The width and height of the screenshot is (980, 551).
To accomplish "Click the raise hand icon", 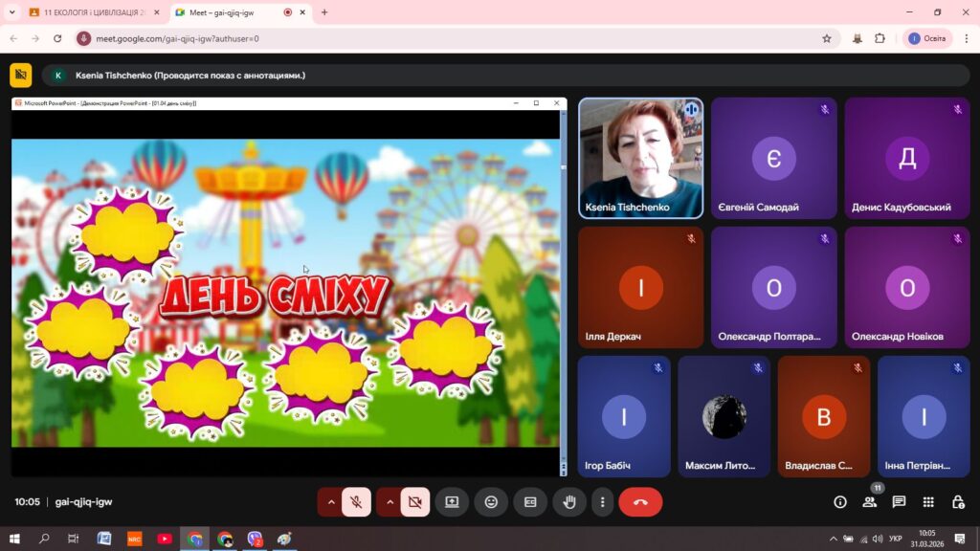I will pyautogui.click(x=569, y=502).
